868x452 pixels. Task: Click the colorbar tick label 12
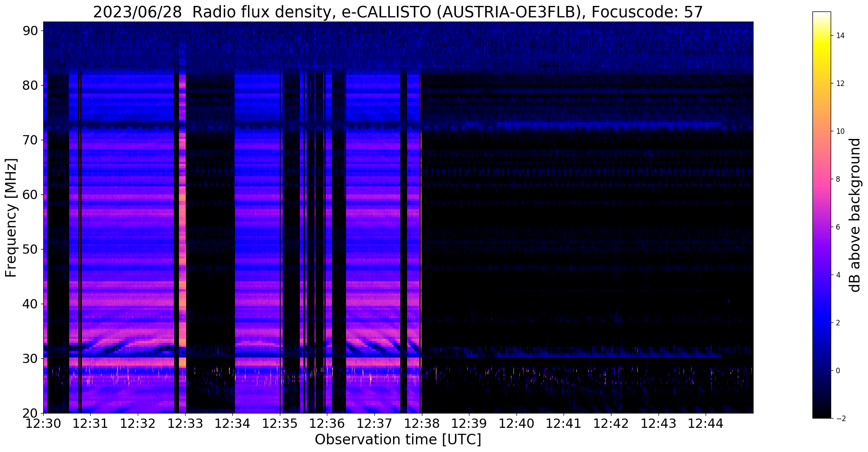click(840, 83)
